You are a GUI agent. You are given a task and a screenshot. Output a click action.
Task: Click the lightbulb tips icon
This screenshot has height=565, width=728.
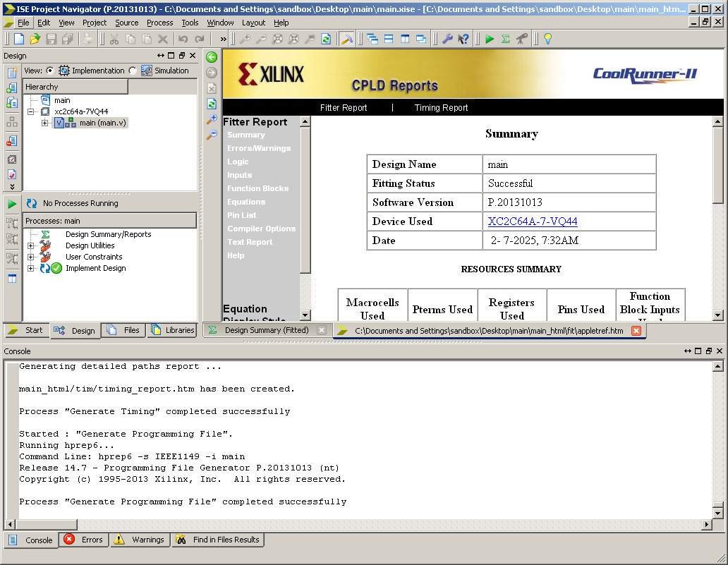[x=548, y=39]
